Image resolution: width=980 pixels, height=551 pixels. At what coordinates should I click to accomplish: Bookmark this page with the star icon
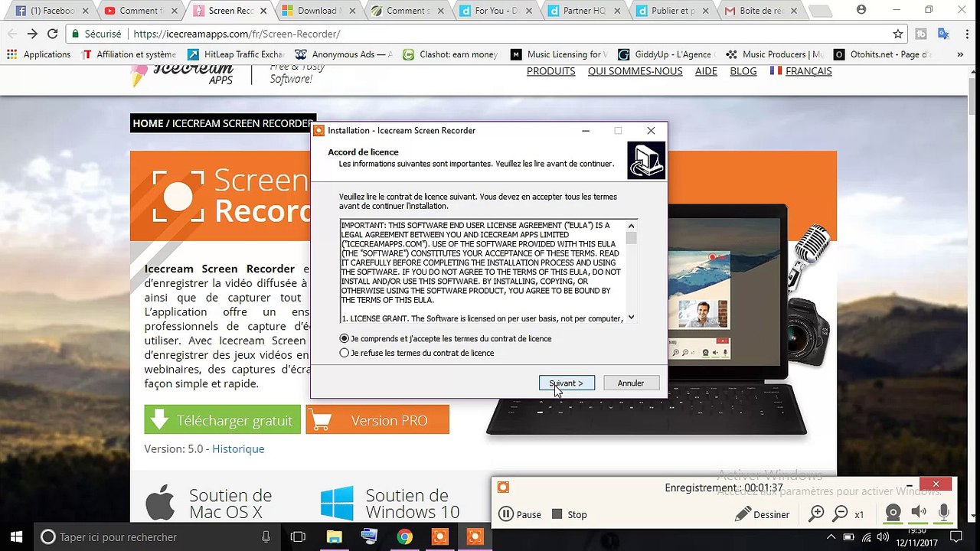[x=898, y=34]
